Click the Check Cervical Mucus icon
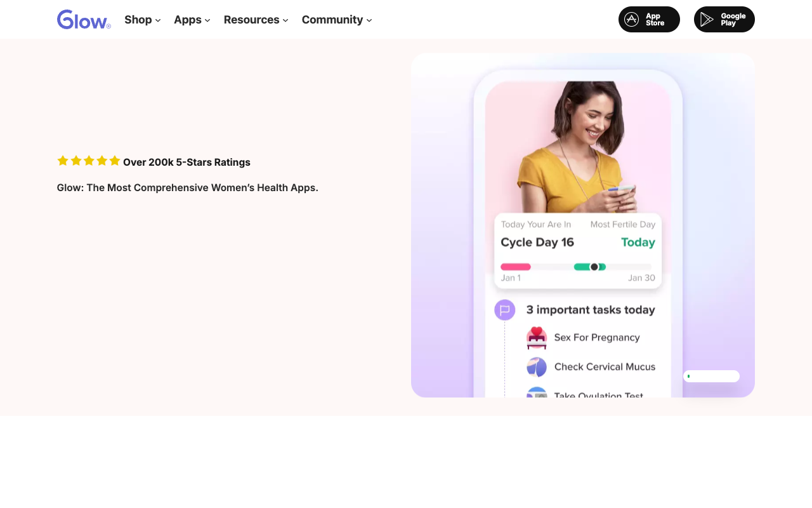The image size is (812, 508). 537,367
